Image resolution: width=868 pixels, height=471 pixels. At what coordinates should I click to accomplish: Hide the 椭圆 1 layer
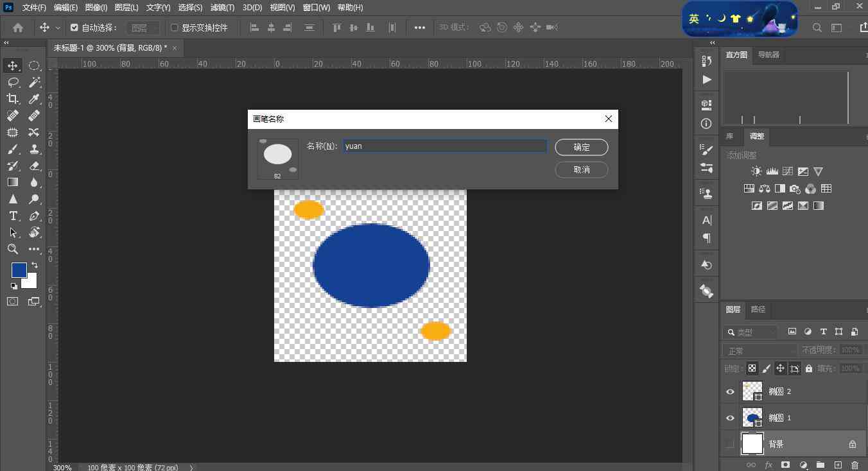[730, 418]
